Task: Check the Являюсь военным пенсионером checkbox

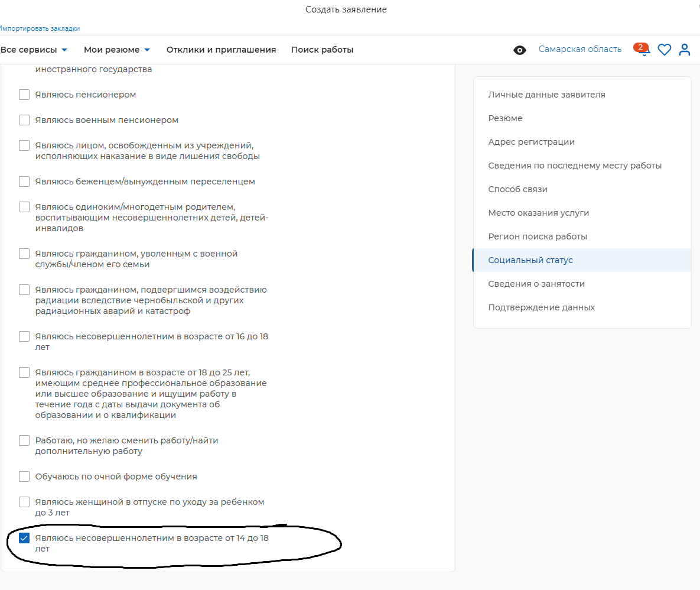Action: (24, 120)
